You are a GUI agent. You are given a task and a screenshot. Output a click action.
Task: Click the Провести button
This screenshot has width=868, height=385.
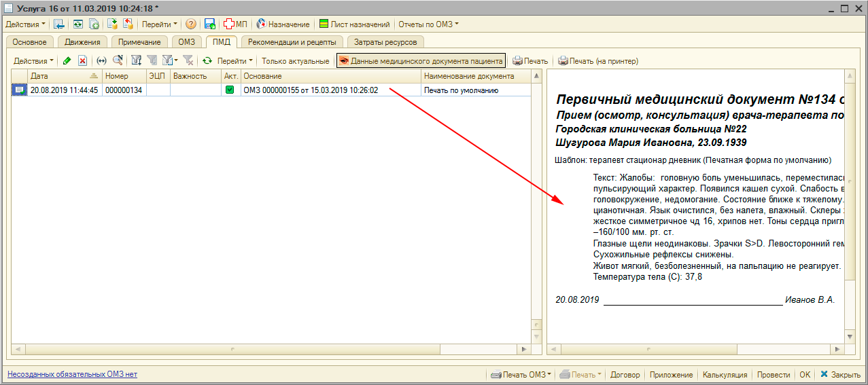774,375
